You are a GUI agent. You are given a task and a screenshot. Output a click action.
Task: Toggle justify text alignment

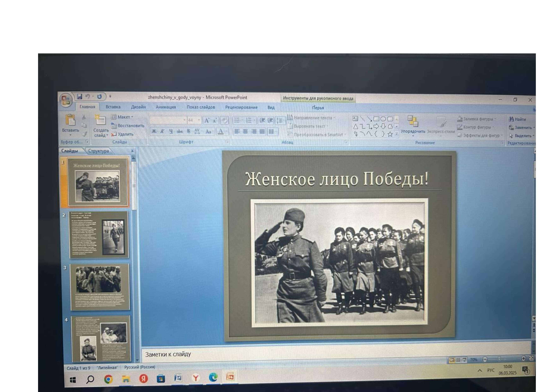coord(262,132)
